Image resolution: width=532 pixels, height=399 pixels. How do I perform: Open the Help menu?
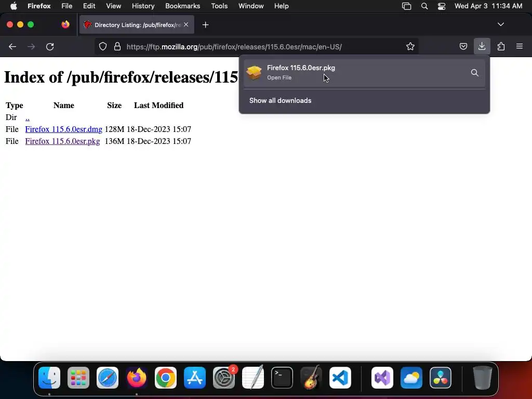coord(281,6)
